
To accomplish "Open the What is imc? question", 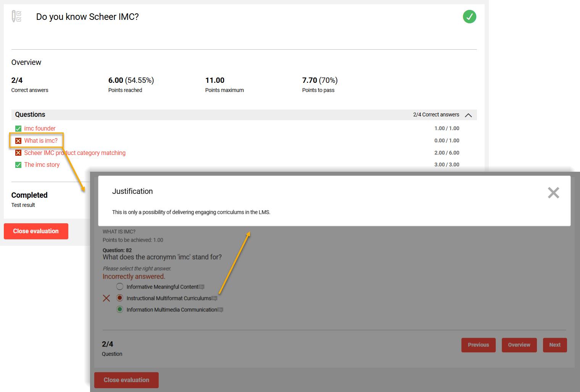I will pyautogui.click(x=41, y=141).
